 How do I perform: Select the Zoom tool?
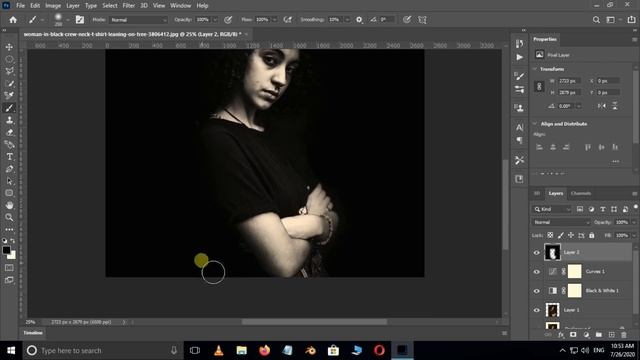[9, 218]
